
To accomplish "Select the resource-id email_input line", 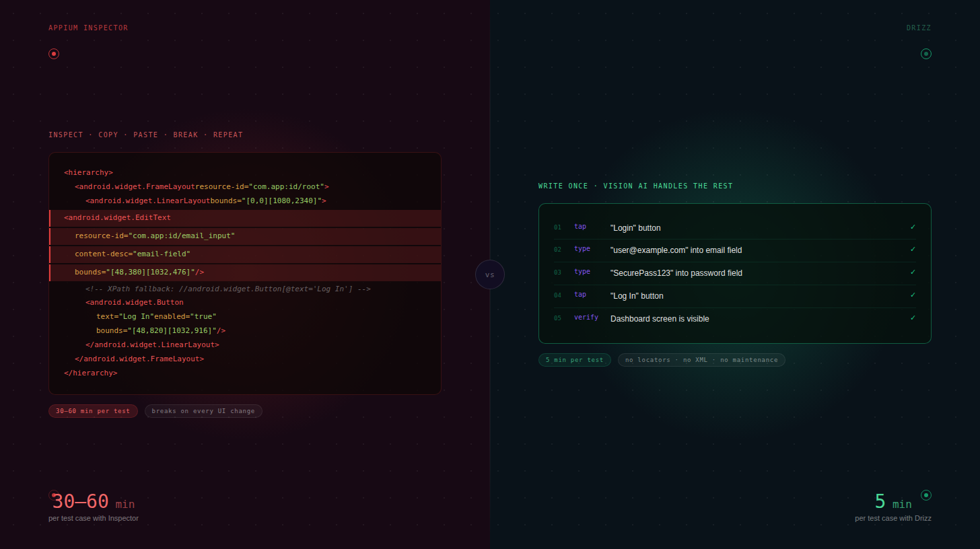I will [245, 236].
